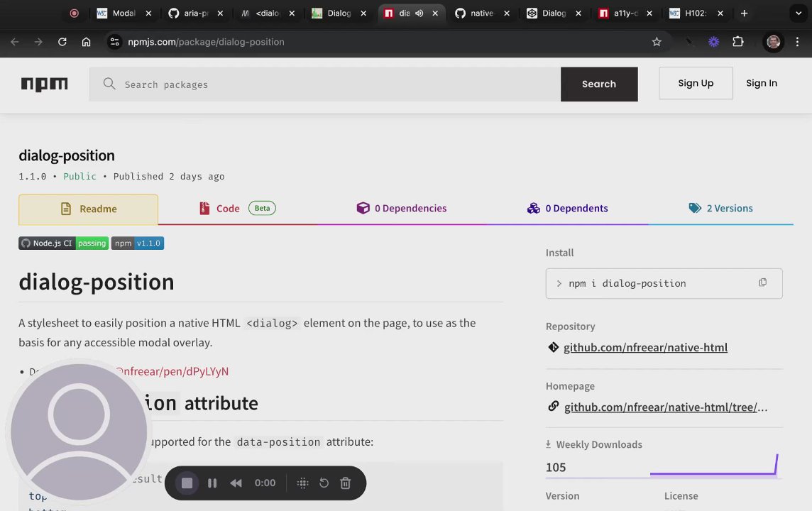Click the black Search button
This screenshot has height=511, width=812.
(x=599, y=84)
